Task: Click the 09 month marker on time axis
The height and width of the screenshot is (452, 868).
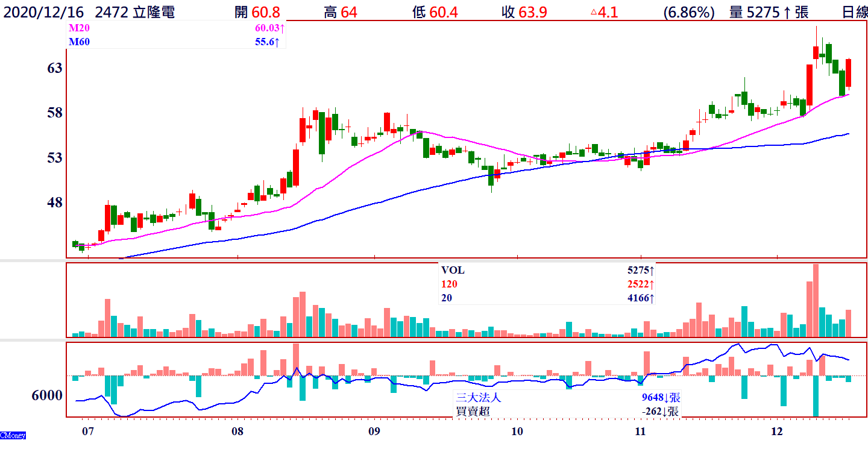Action: click(374, 432)
